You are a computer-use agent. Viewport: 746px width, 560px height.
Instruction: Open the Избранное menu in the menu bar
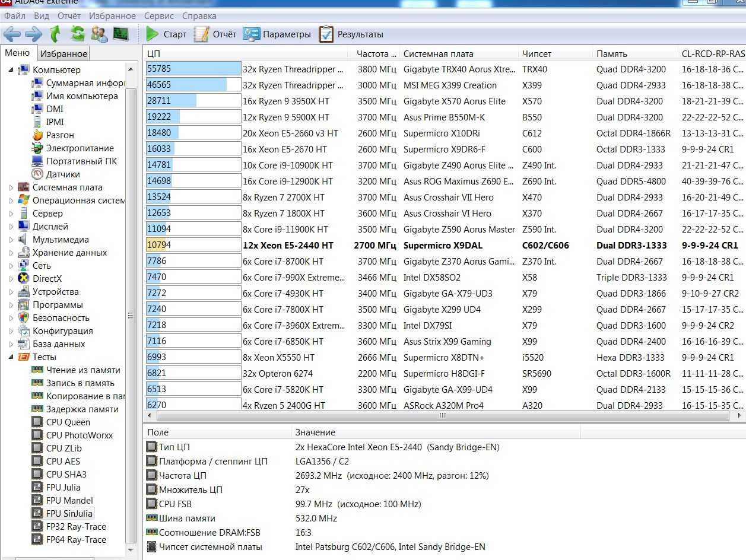tap(112, 16)
